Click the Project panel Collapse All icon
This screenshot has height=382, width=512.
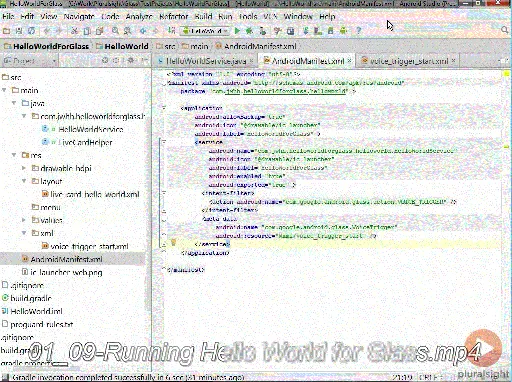click(117, 61)
